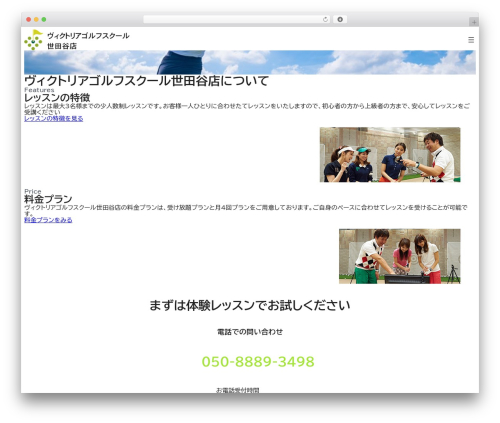Click the ヴィクトリアゴルフスクール世田谷店について heading
This screenshot has height=423, width=500.
click(x=146, y=81)
